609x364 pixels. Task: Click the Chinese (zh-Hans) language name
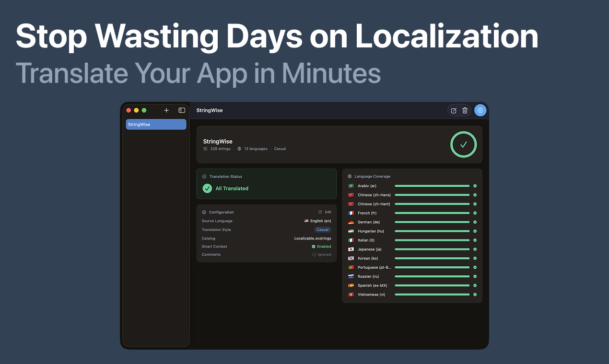coord(374,195)
